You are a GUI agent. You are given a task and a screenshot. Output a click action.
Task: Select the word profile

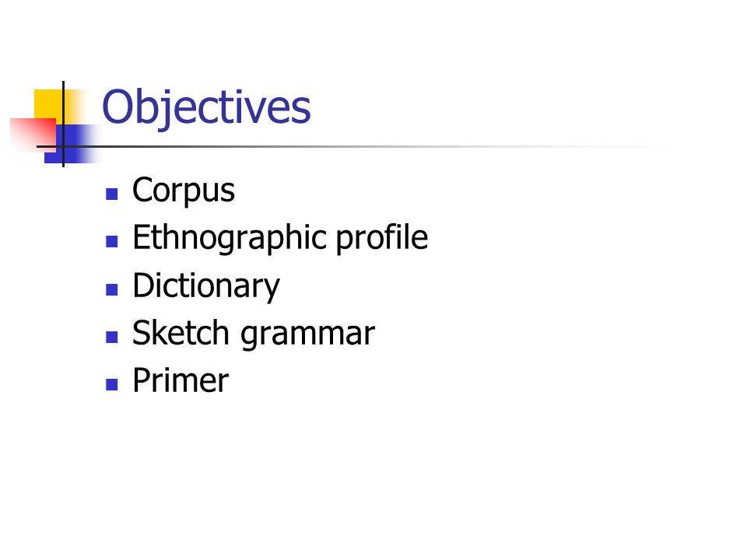tap(381, 238)
